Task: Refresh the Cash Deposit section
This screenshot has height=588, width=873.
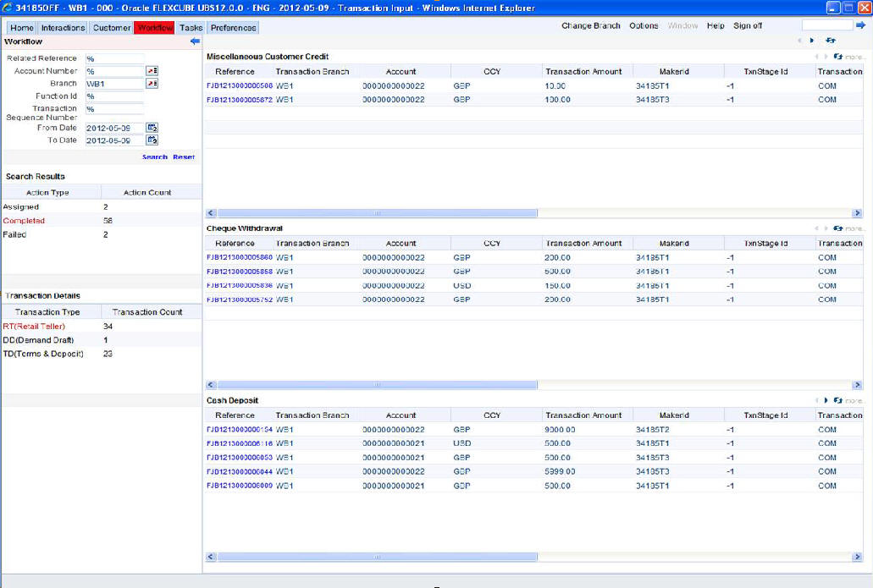Action: pyautogui.click(x=837, y=400)
